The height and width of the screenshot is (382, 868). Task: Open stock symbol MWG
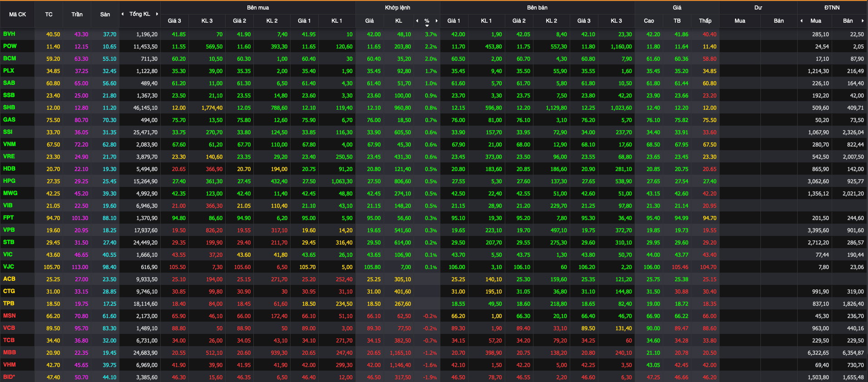(10, 193)
